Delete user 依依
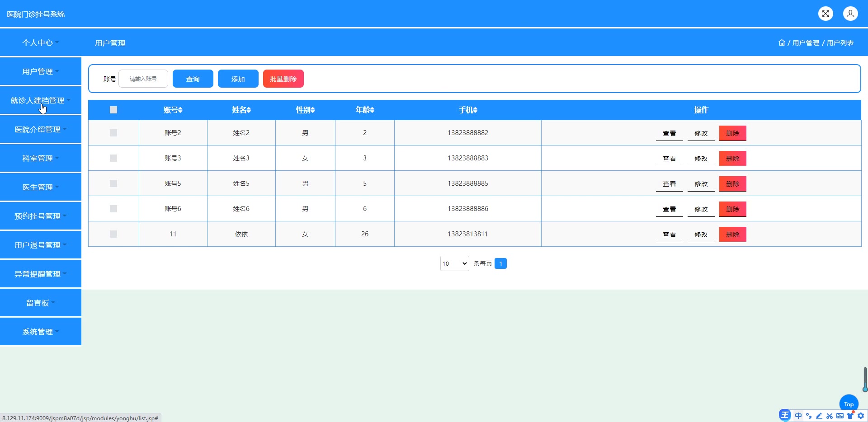This screenshot has height=422, width=868. [733, 234]
